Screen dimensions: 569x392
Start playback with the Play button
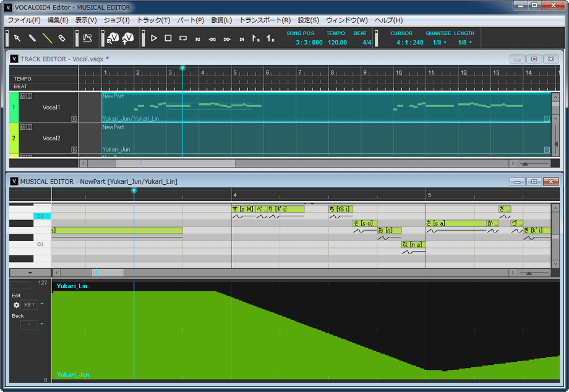(154, 38)
